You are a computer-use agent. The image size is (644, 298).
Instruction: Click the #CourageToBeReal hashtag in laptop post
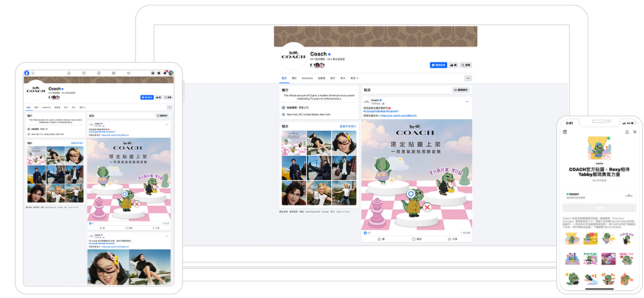tap(374, 111)
